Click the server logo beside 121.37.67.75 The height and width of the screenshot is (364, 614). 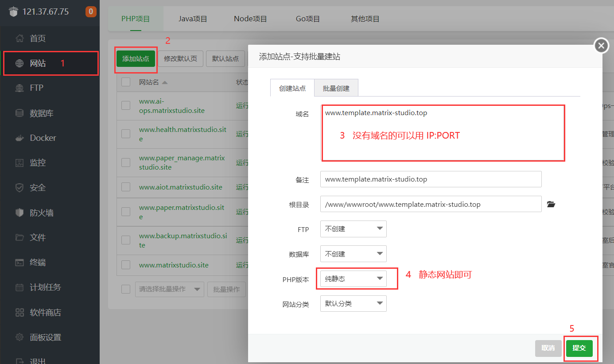click(x=15, y=12)
